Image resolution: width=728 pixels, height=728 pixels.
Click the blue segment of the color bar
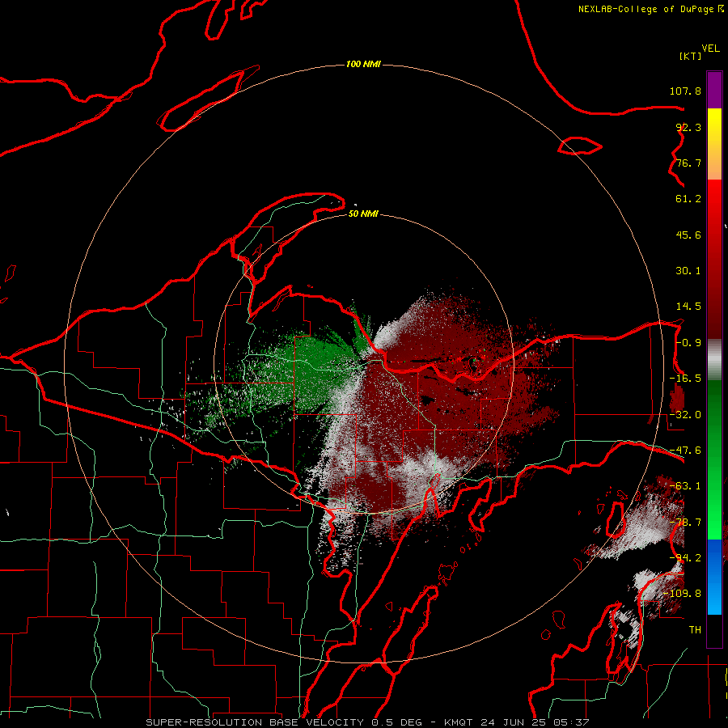pos(714,577)
